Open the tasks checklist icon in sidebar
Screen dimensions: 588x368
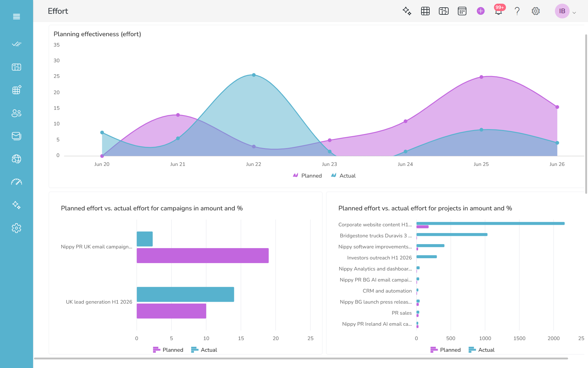(x=17, y=44)
